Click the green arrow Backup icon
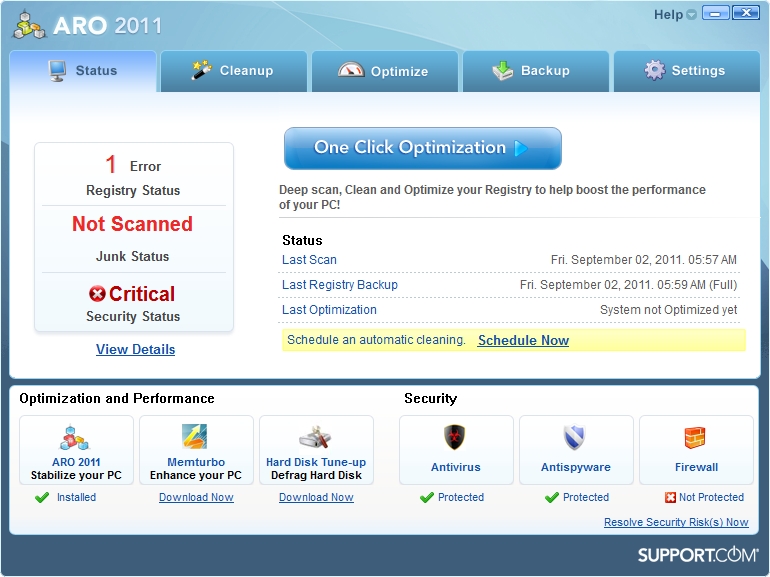This screenshot has width=770, height=577. pos(502,71)
